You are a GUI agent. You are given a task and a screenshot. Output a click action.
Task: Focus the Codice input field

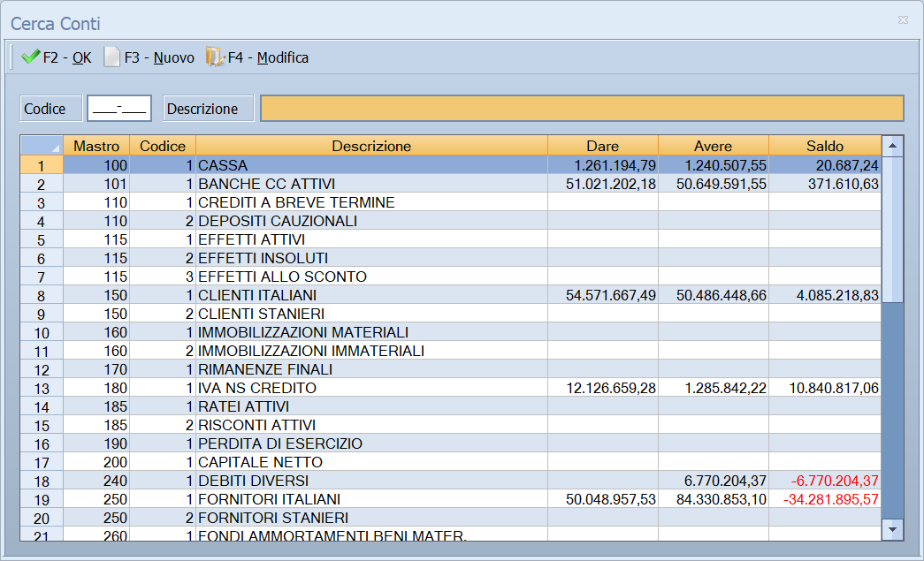click(x=119, y=109)
